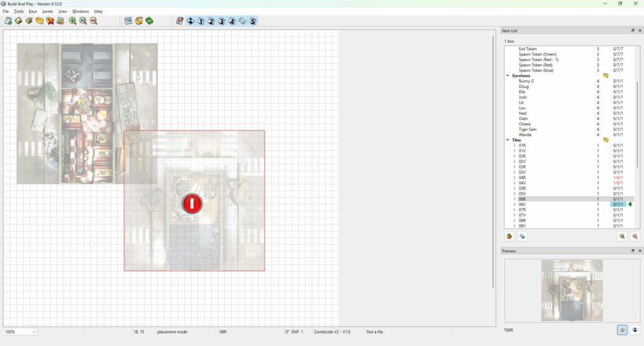Collapse the Survivors group in Item List
The image size is (644, 346).
[x=508, y=75]
